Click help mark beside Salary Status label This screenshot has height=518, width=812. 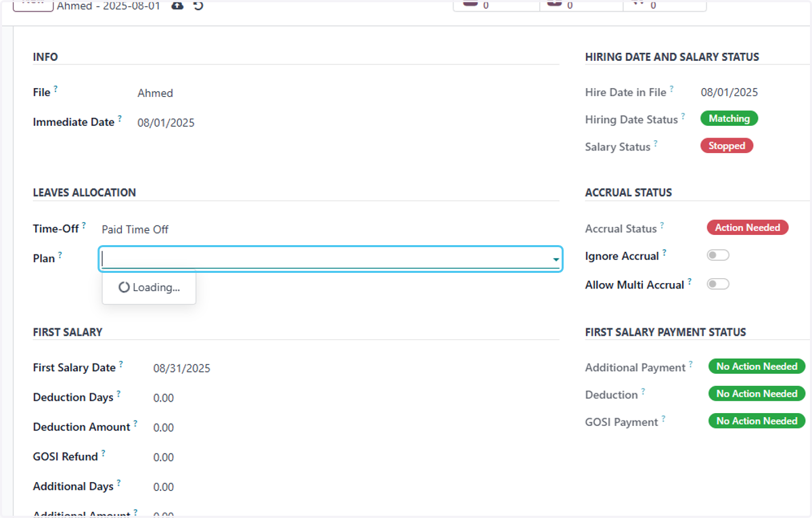[656, 143]
